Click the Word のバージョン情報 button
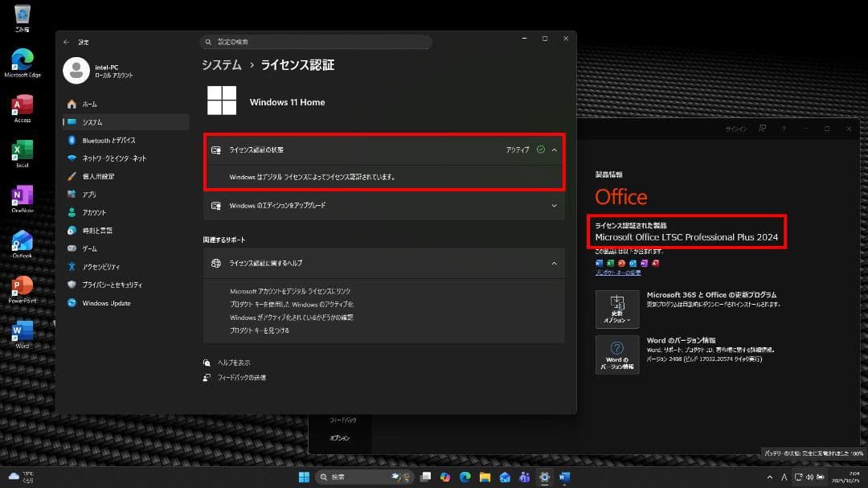 coord(617,354)
